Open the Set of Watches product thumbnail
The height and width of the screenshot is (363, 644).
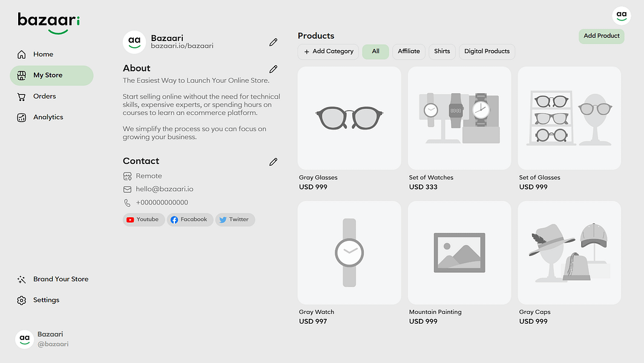[x=459, y=118]
